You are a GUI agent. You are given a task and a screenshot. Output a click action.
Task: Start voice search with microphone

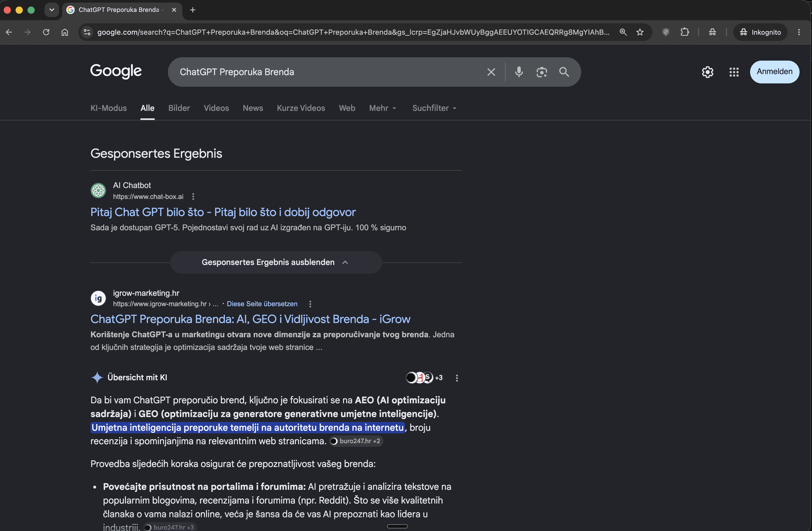click(x=519, y=72)
